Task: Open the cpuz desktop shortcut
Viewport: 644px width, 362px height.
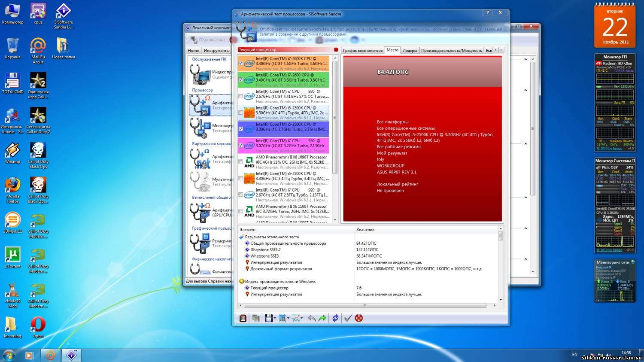Action: (38, 13)
